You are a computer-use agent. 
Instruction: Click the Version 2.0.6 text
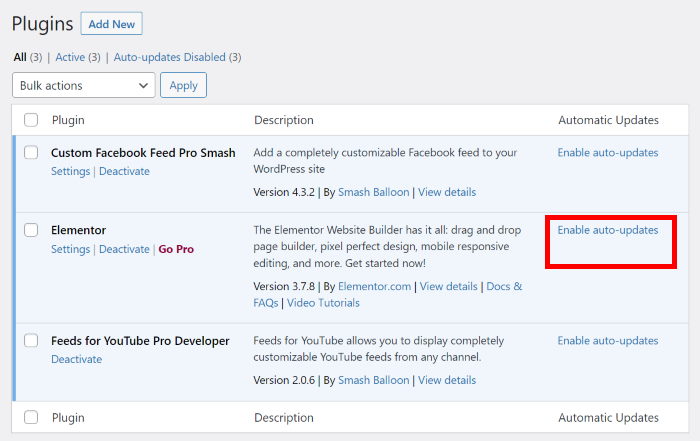(284, 380)
